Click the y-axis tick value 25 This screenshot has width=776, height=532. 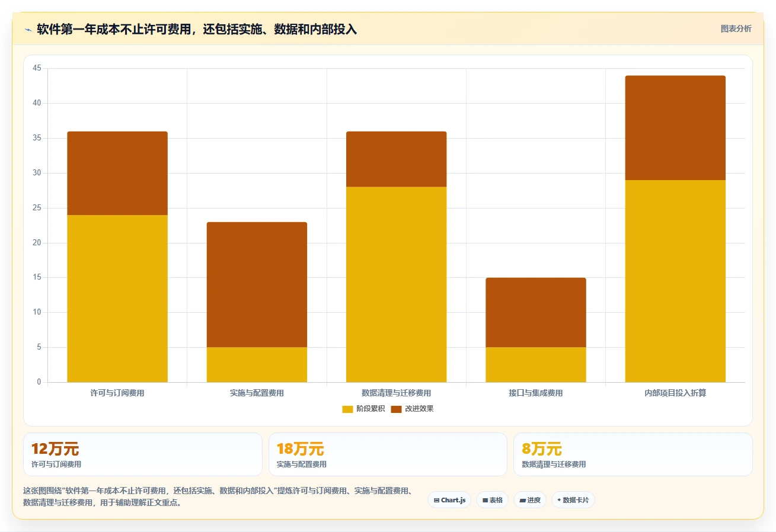[37, 208]
